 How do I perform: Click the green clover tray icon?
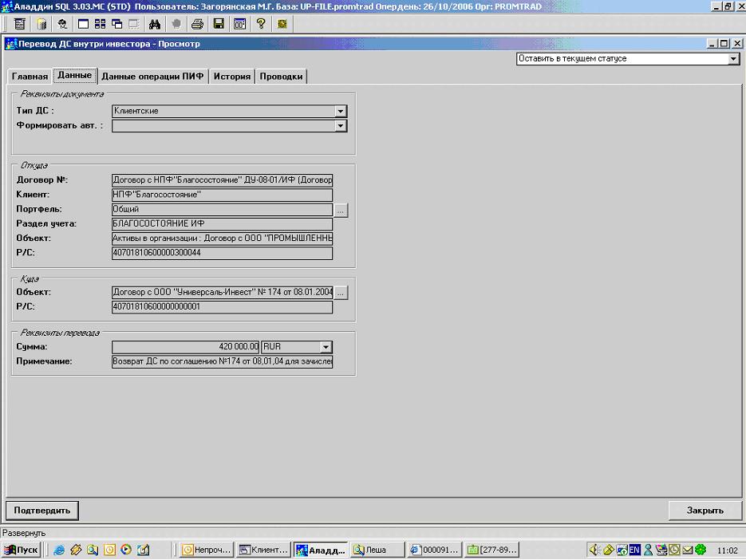click(701, 550)
